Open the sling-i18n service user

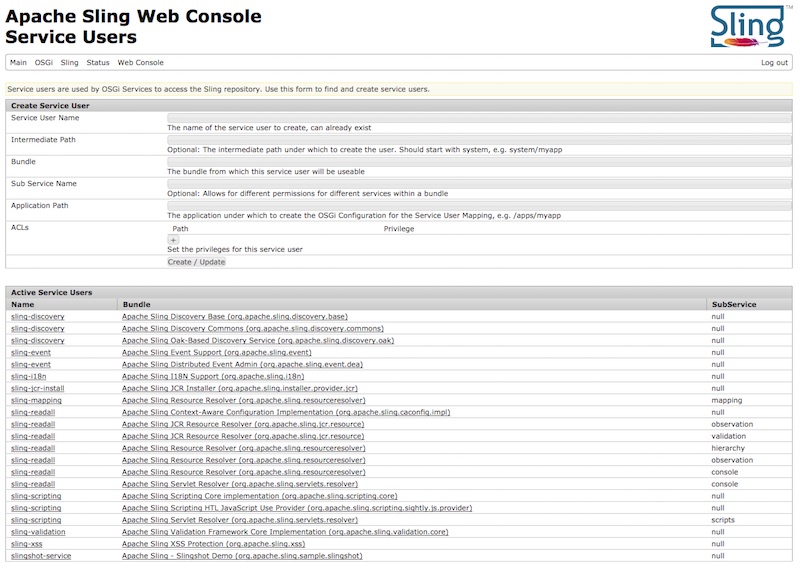(29, 377)
